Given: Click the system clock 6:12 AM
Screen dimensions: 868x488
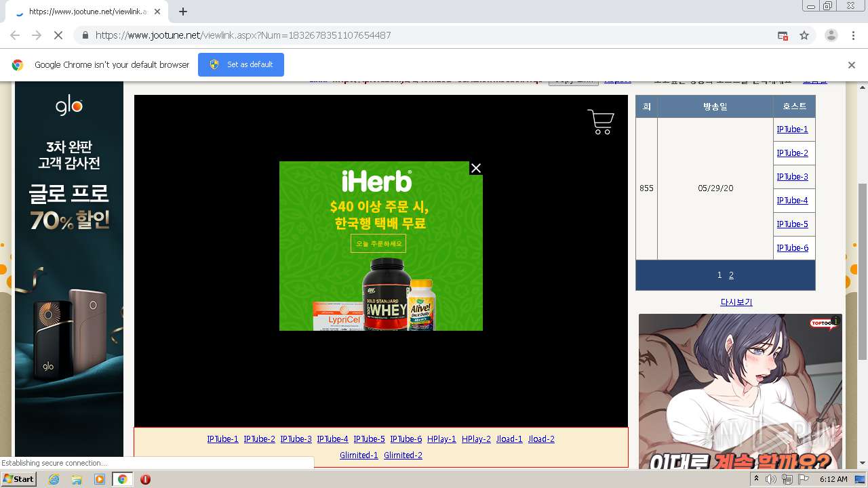Looking at the screenshot, I should (833, 479).
